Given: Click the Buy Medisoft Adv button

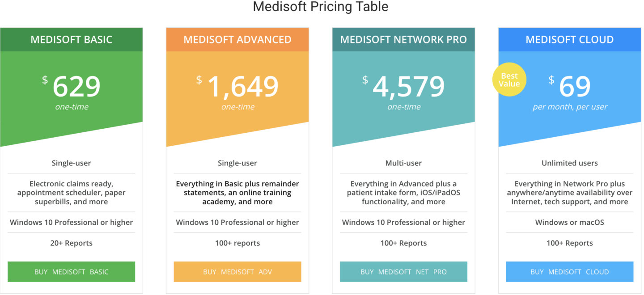Looking at the screenshot, I should (x=237, y=271).
